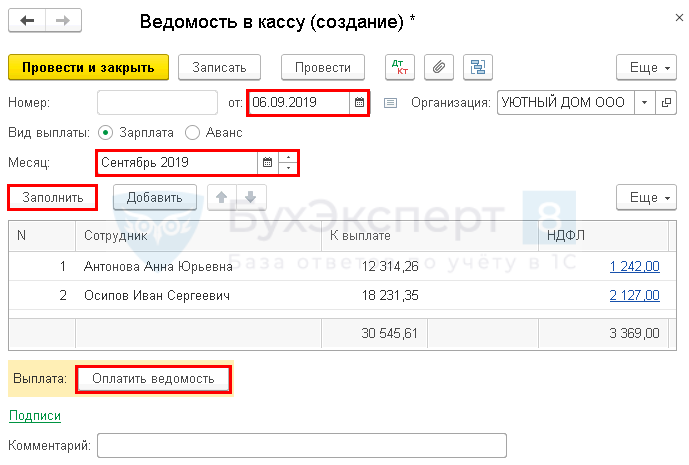The width and height of the screenshot is (689, 465).
Task: Click the Месяц field Сентябрь 2019
Action: 177,163
